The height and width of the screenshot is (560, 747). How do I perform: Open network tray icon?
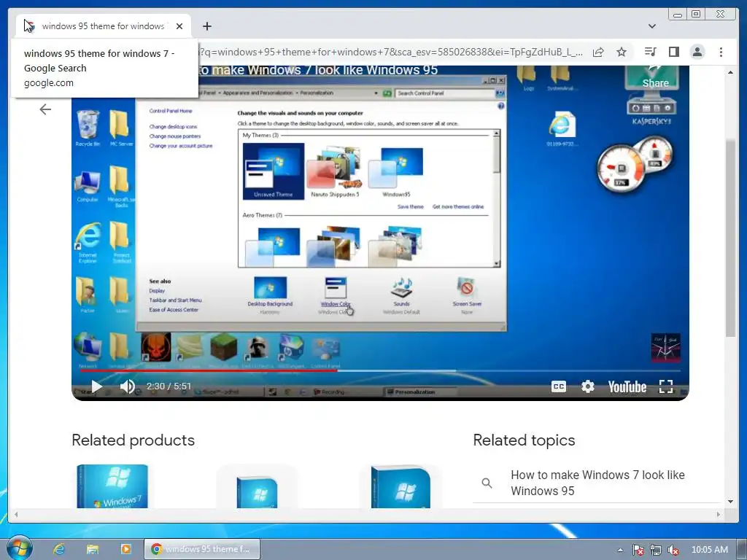pyautogui.click(x=656, y=550)
